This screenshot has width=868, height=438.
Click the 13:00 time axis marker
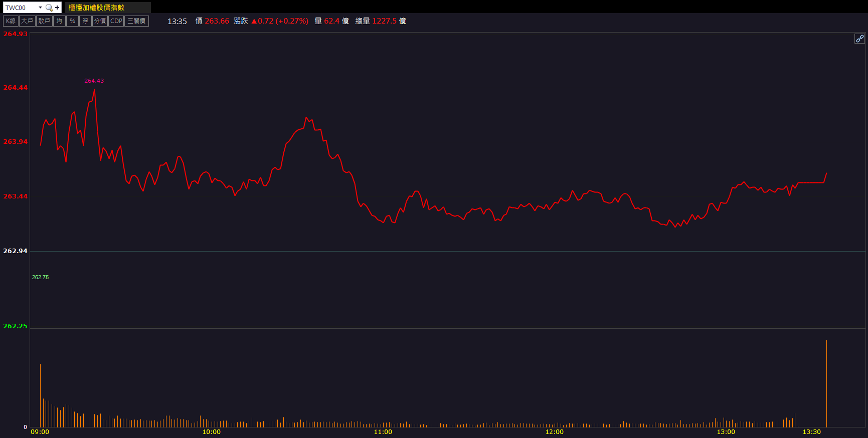[x=726, y=432]
